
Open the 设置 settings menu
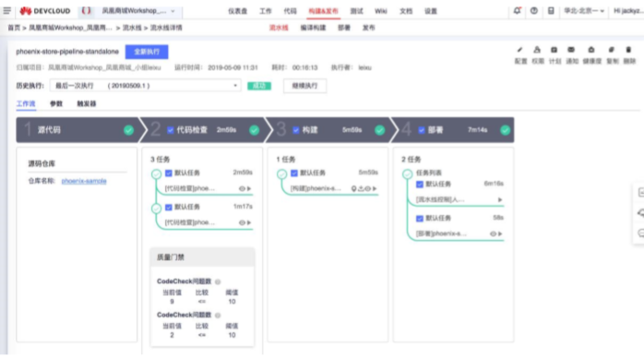431,11
